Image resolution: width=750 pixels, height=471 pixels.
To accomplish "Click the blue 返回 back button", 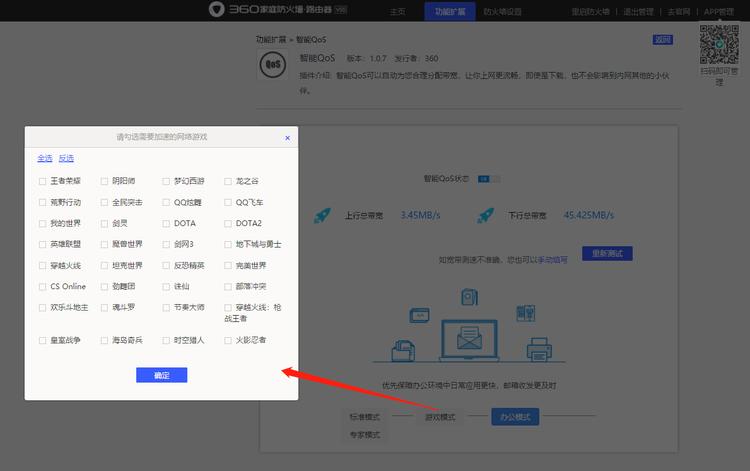I will click(663, 39).
